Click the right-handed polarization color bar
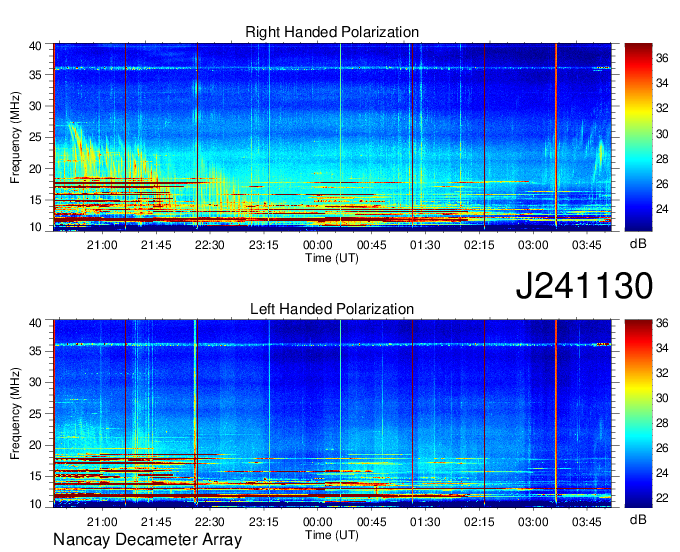680x552 pixels. tap(638, 137)
